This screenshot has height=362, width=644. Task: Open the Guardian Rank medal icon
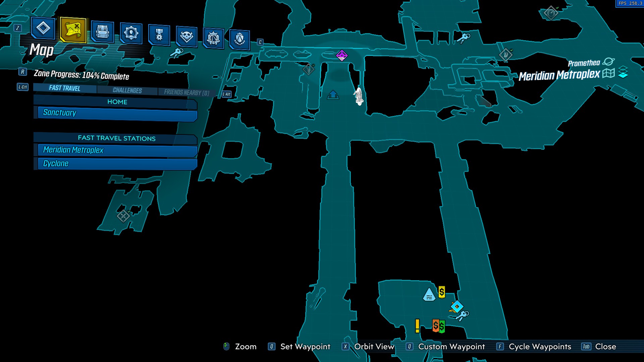pos(159,35)
